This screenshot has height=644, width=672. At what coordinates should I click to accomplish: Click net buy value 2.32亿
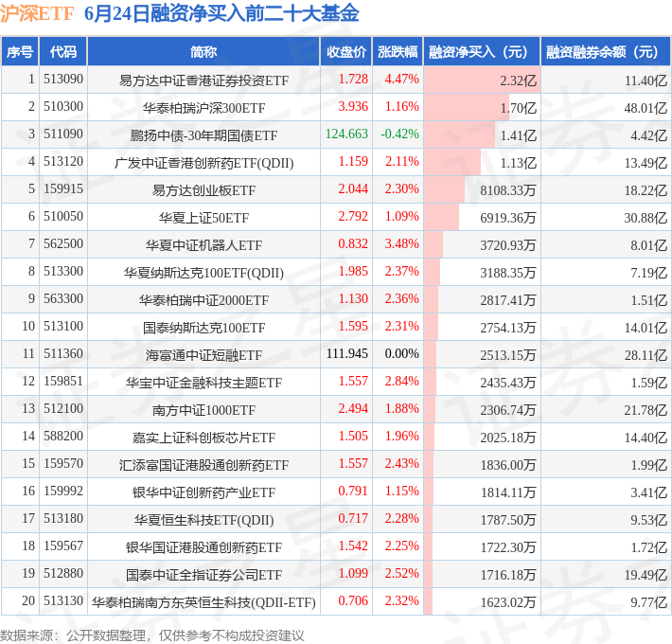pyautogui.click(x=518, y=80)
